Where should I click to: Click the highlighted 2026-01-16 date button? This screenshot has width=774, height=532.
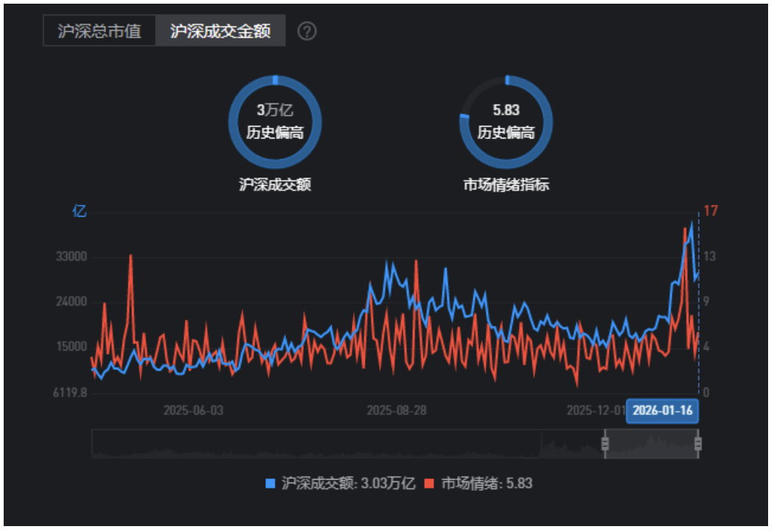(663, 411)
